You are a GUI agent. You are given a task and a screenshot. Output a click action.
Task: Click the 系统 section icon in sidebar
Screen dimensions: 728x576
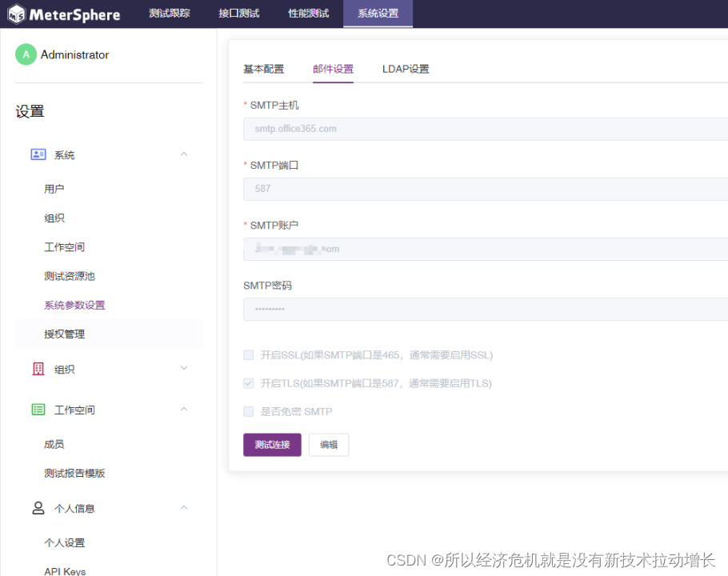pos(38,154)
